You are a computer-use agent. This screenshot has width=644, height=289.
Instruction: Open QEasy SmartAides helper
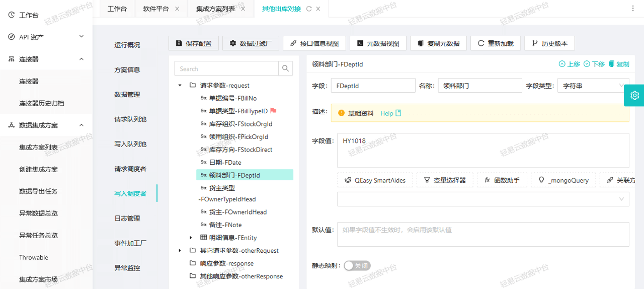pyautogui.click(x=375, y=180)
